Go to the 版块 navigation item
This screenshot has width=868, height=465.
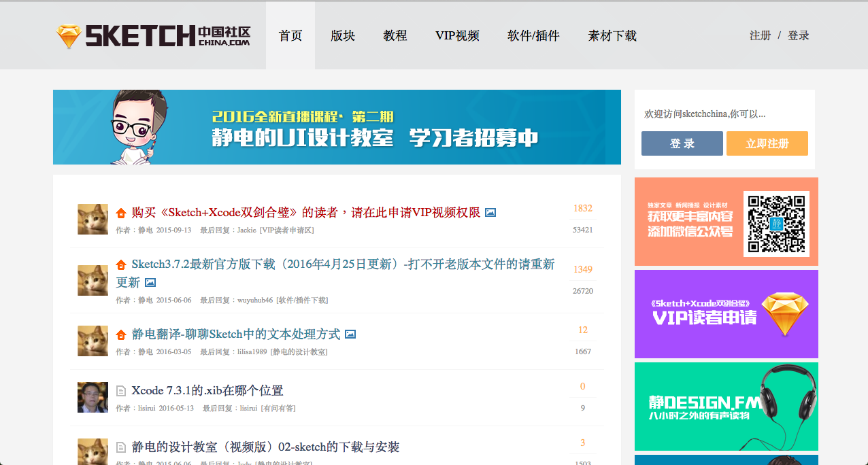343,35
